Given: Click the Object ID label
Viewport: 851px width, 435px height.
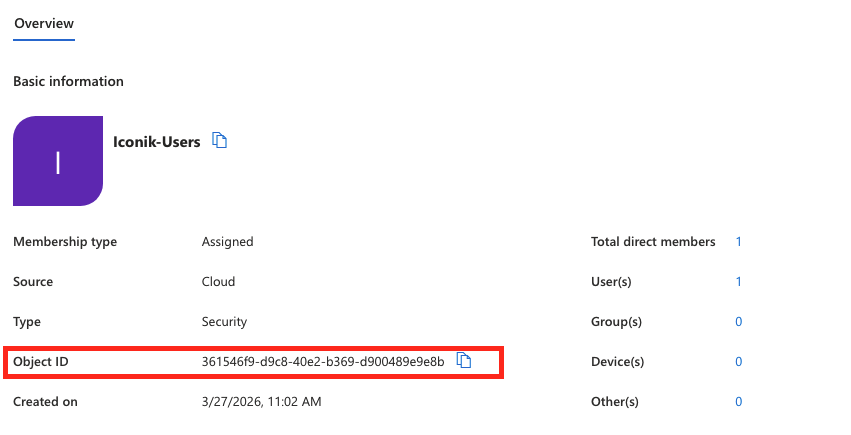Looking at the screenshot, I should [41, 362].
